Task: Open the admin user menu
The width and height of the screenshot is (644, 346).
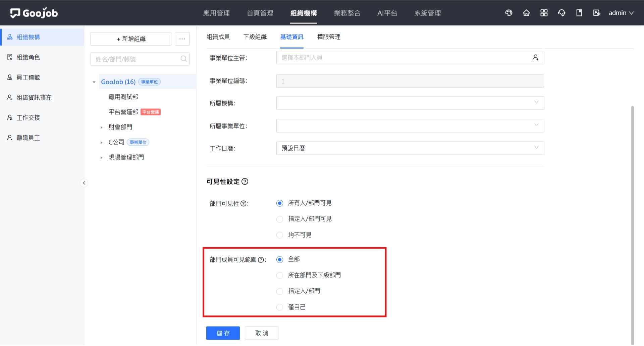Action: point(621,13)
